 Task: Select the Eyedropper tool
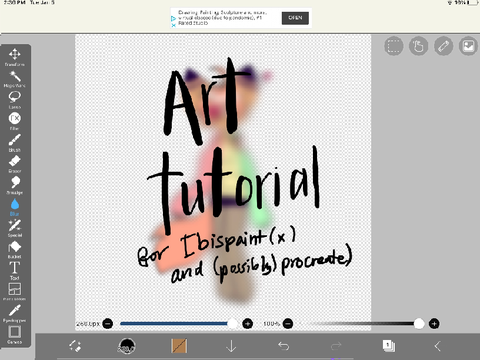pos(15,313)
